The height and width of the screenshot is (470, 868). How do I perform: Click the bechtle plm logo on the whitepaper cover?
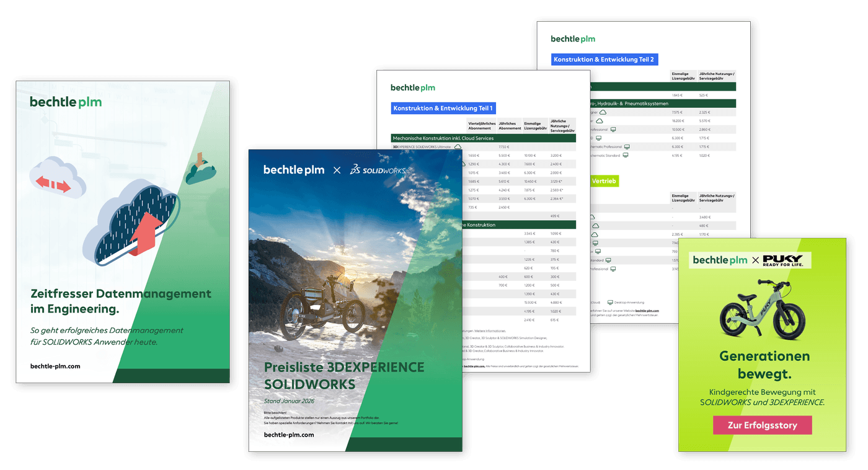click(x=66, y=102)
